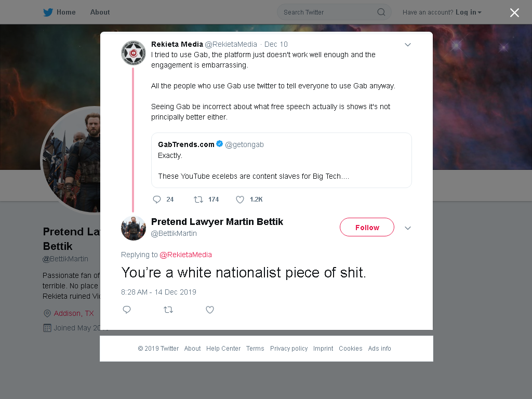Viewport: 532px width, 399px height.
Task: Open the @RekietaMedia reply link
Action: [185, 255]
